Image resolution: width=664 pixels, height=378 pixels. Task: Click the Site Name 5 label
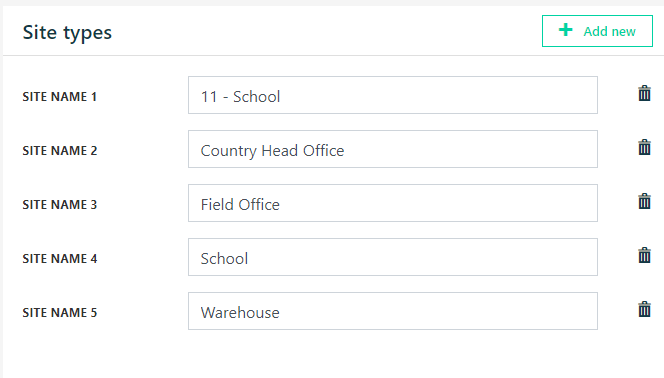click(x=60, y=313)
